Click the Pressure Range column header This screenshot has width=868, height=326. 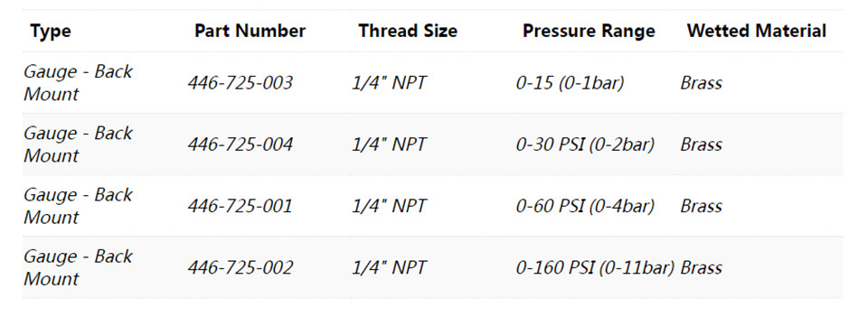coord(589,31)
